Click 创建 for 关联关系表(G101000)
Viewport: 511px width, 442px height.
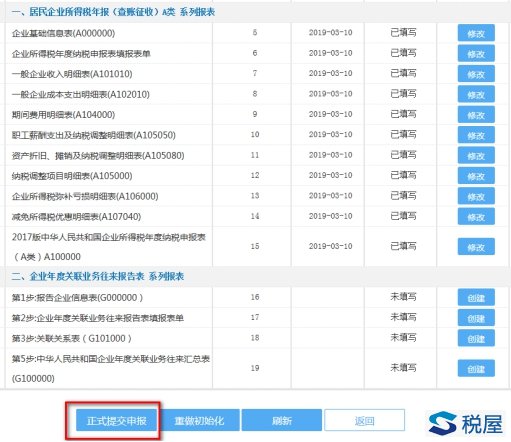coord(476,338)
